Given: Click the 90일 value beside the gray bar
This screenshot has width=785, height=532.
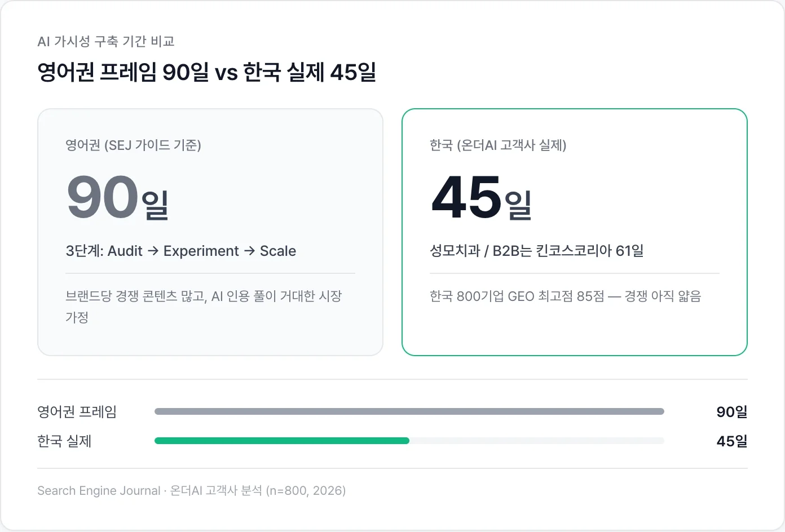Looking at the screenshot, I should tap(731, 412).
